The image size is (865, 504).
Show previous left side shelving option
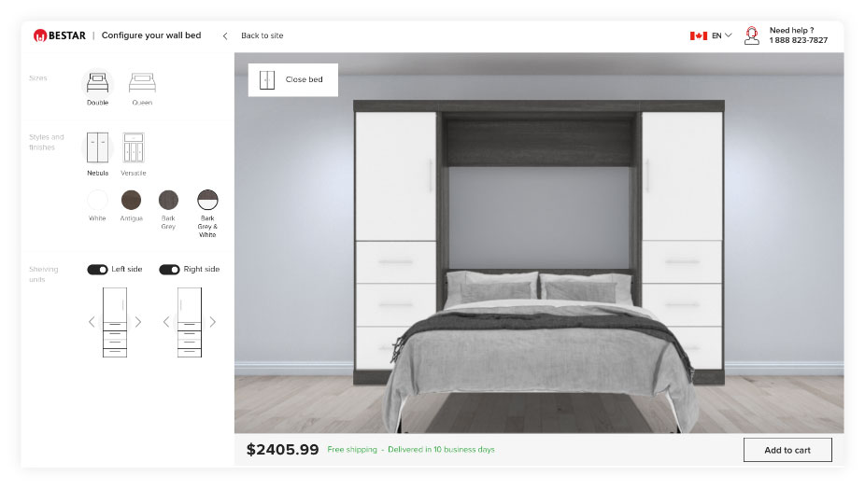coord(92,322)
